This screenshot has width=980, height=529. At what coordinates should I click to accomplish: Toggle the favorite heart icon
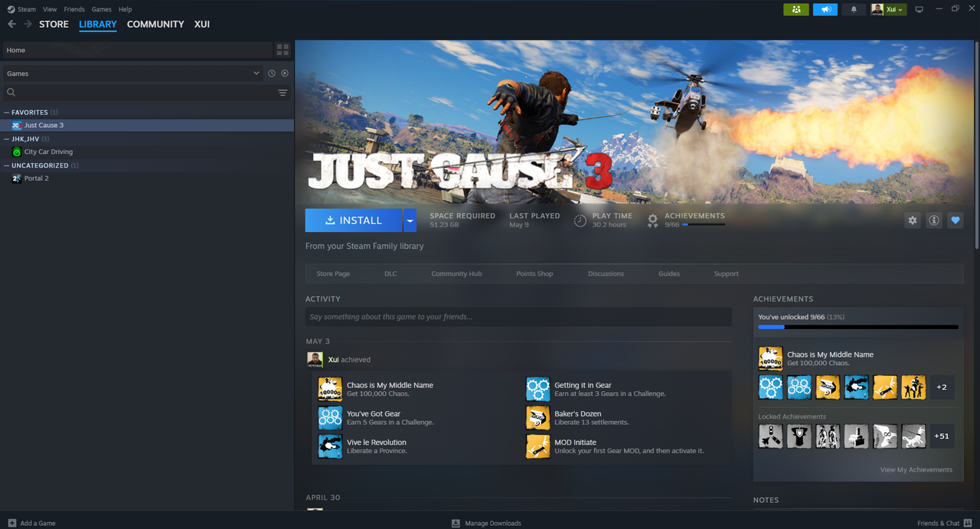955,220
